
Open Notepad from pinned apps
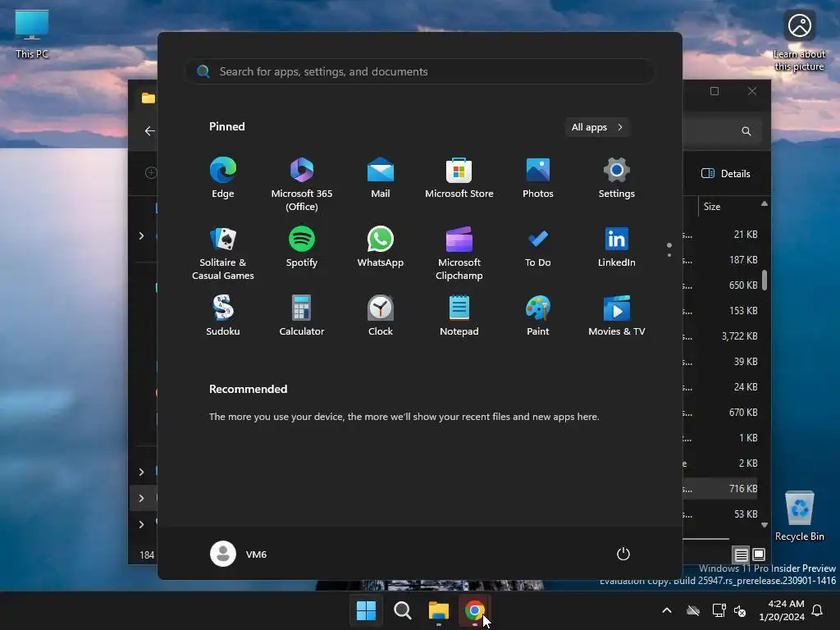coord(459,316)
